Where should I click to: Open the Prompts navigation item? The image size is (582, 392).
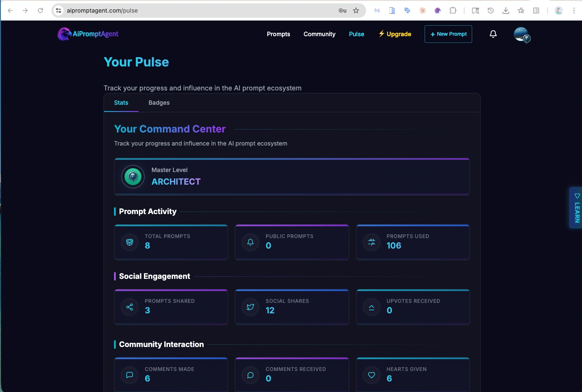pos(279,34)
